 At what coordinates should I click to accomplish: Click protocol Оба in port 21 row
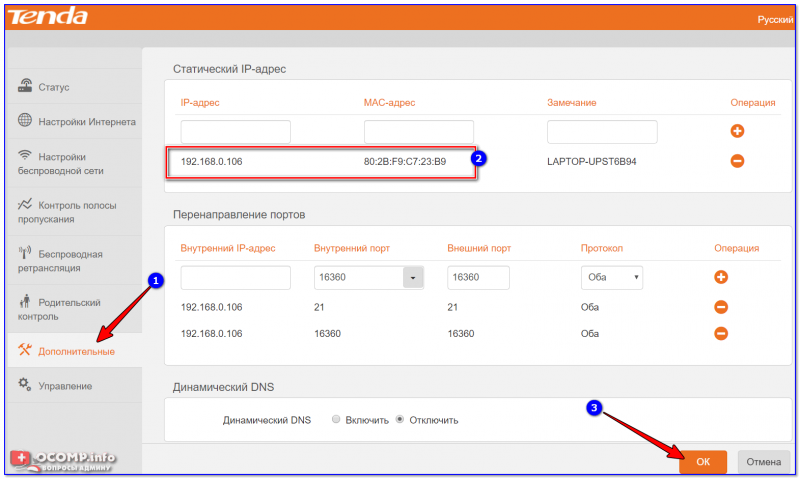pos(589,307)
